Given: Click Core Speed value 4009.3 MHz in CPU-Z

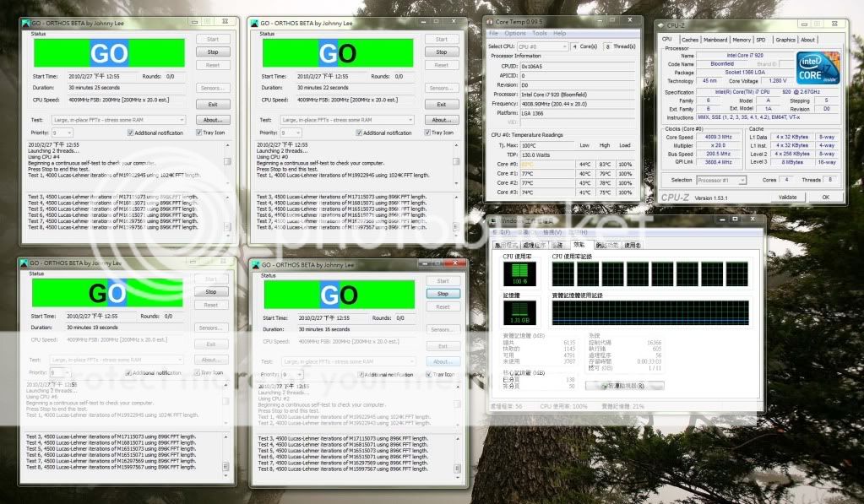Looking at the screenshot, I should tap(718, 137).
